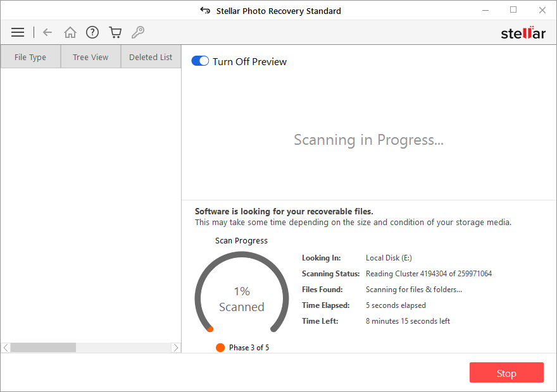
Task: Open the Deleted List tab
Action: [x=150, y=56]
